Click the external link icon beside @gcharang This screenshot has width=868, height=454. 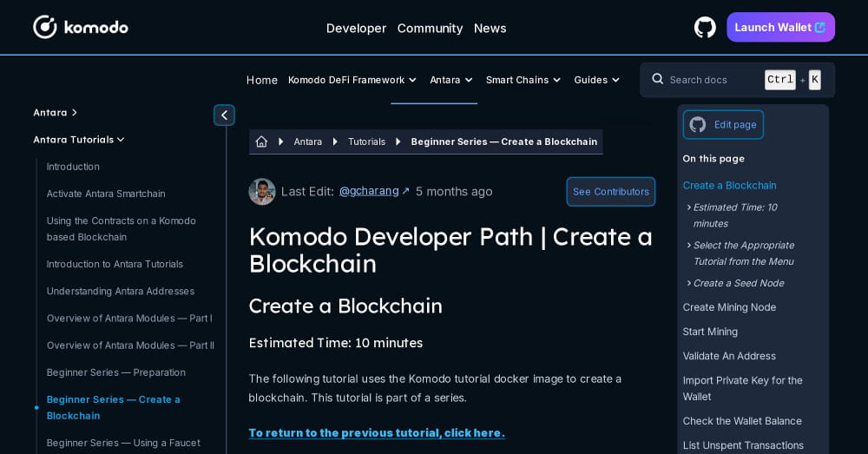405,191
